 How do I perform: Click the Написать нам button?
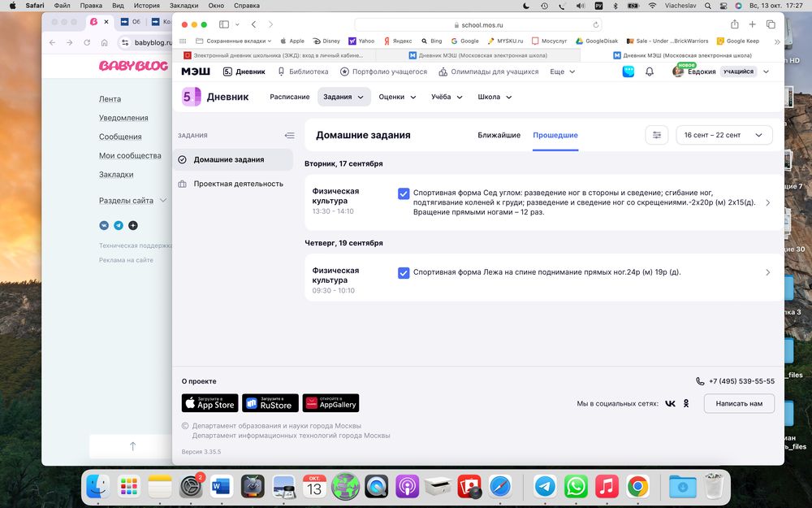[738, 403]
